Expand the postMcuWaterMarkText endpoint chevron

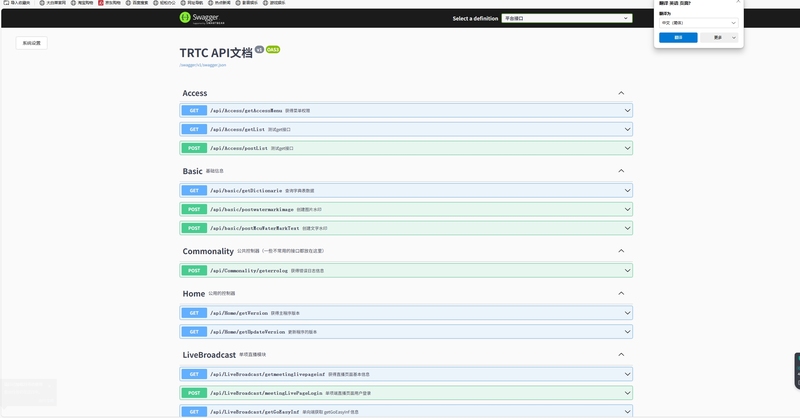627,228
